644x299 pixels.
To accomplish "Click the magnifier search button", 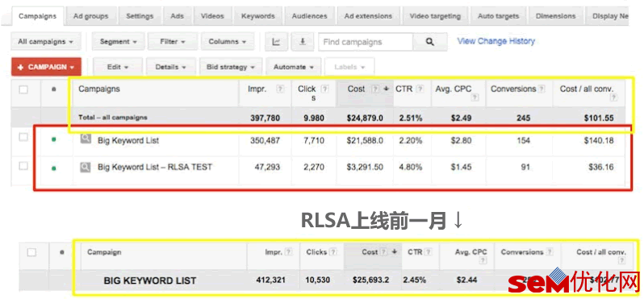I will click(429, 42).
